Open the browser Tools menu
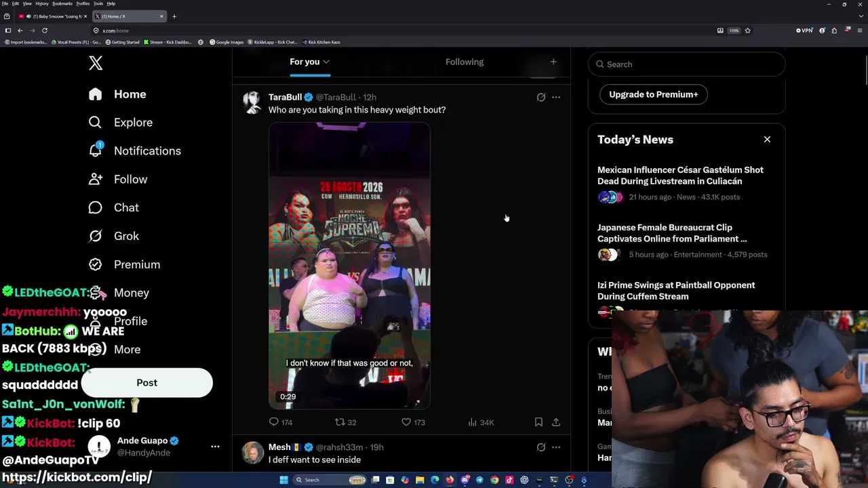This screenshot has width=868, height=488. tap(98, 3)
